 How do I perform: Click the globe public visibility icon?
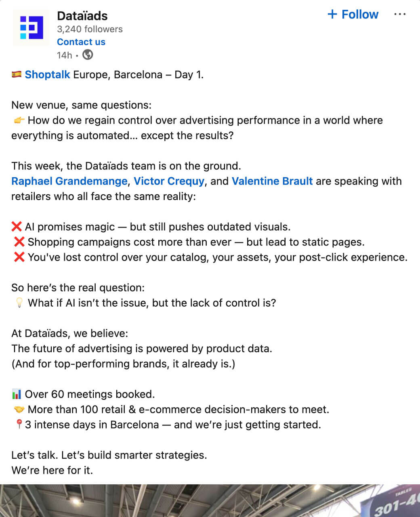(88, 55)
